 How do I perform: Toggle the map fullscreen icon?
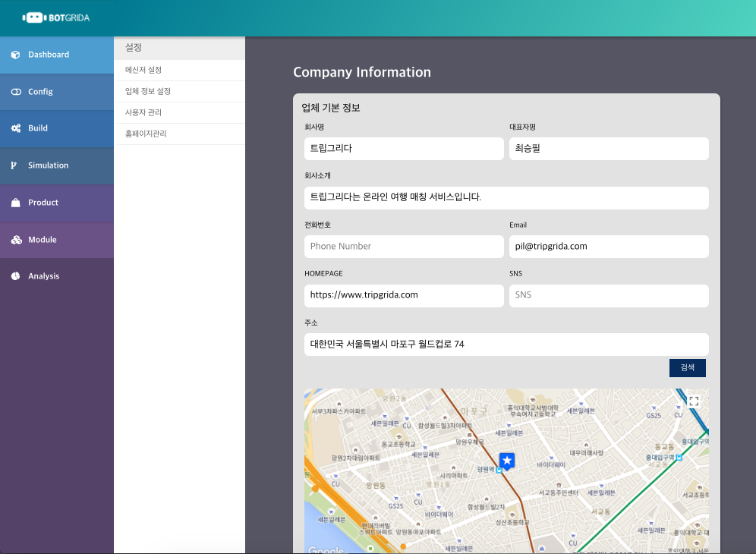point(694,401)
